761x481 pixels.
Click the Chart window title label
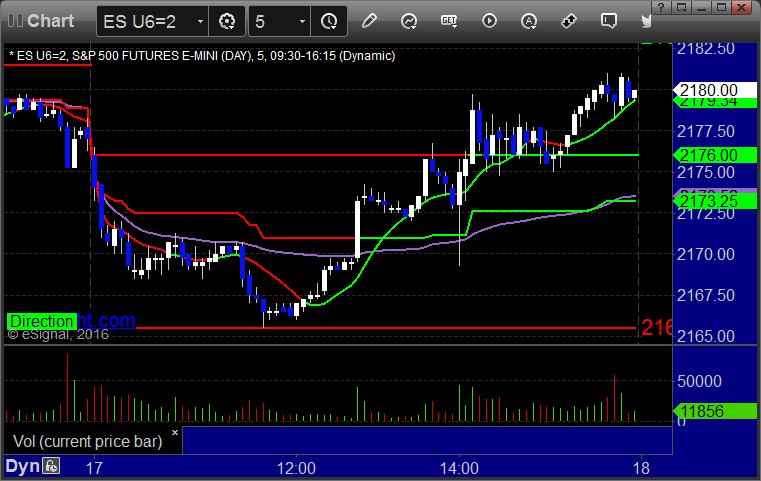(50, 21)
